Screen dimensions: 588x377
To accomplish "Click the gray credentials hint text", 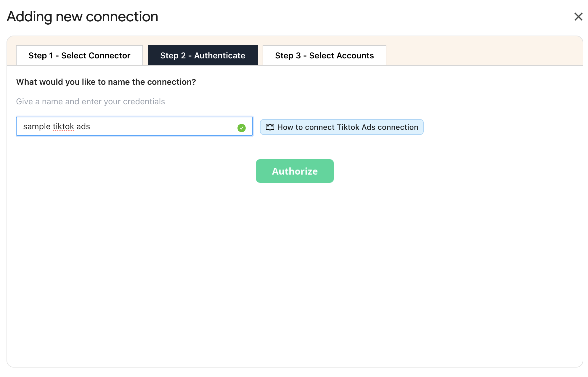I will point(90,102).
